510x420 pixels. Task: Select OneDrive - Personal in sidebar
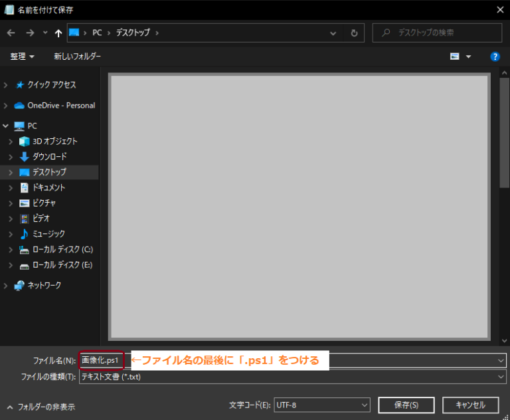click(x=54, y=106)
